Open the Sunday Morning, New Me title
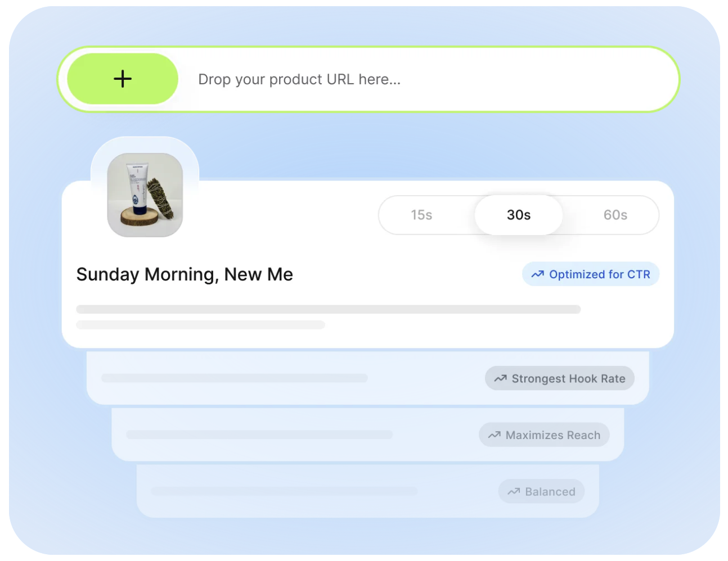Viewport: 728px width, 561px height. pyautogui.click(x=185, y=274)
